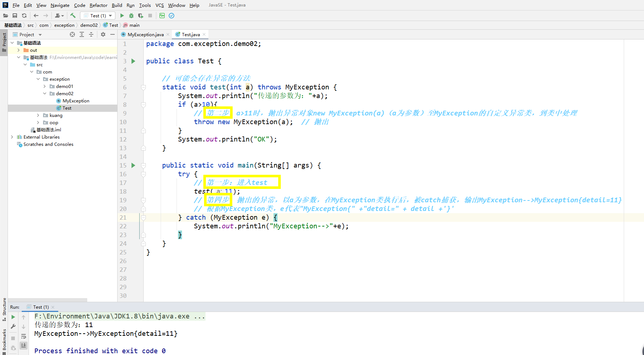Click the src breadcrumb in navigation bar

point(31,25)
